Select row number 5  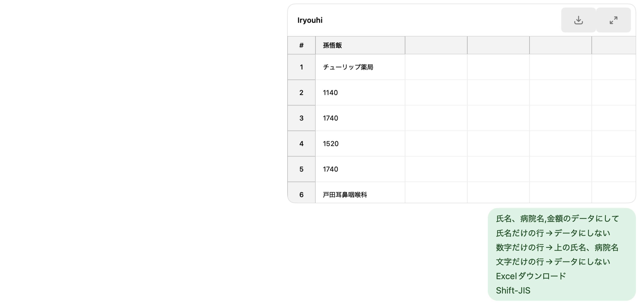(301, 169)
